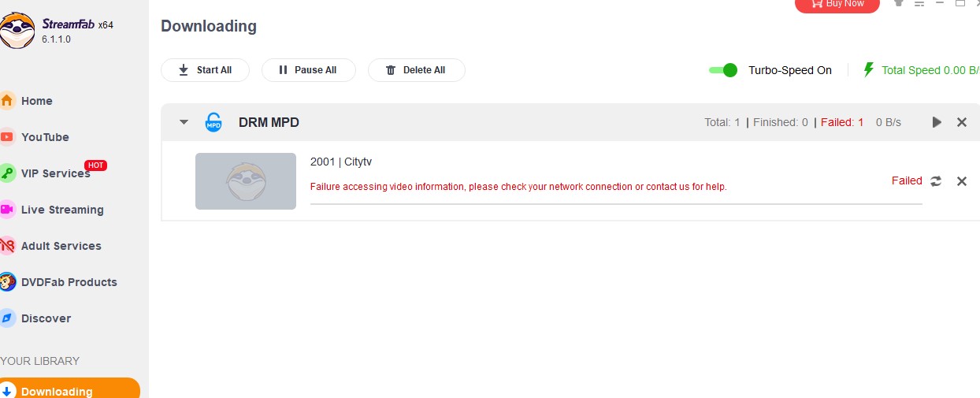Image resolution: width=980 pixels, height=398 pixels.
Task: Open the Adult Services section
Action: tap(61, 246)
